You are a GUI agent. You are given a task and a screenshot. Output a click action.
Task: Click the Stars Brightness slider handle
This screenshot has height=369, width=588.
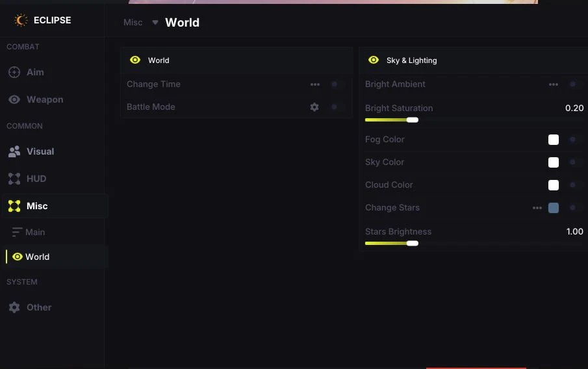pyautogui.click(x=412, y=244)
